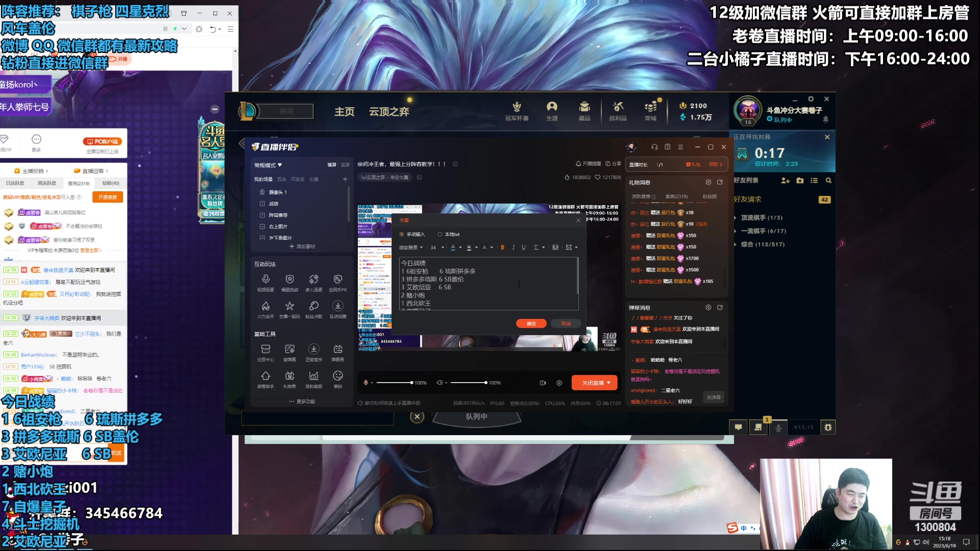Switch to 贵宾(2319) tab in gift panel
The width and height of the screenshot is (980, 551).
676,196
